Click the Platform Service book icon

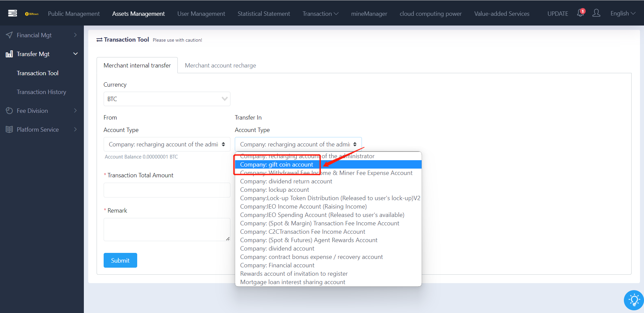(9, 129)
